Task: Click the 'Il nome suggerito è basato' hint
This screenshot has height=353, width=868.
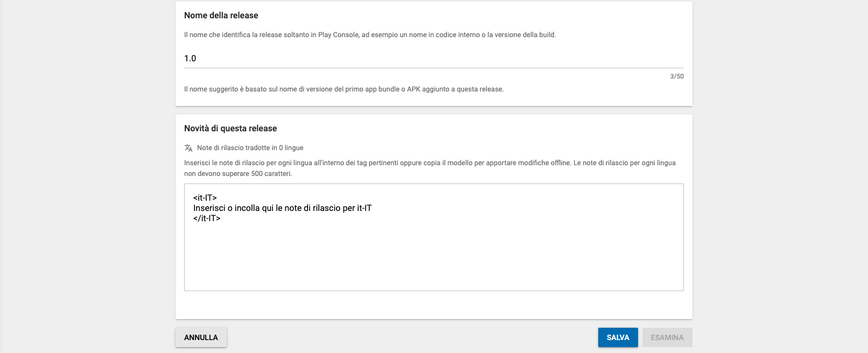Action: [x=344, y=89]
